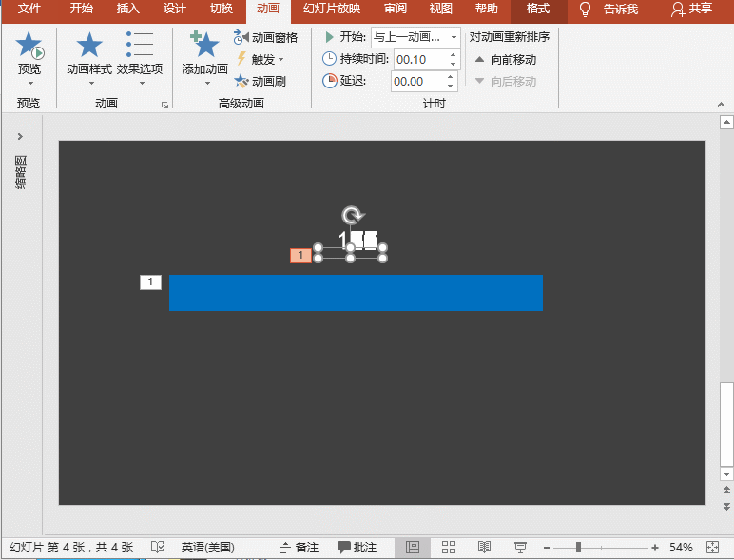The width and height of the screenshot is (734, 560).
Task: Expand the Preview button dropdown arrow
Action: 30,84
